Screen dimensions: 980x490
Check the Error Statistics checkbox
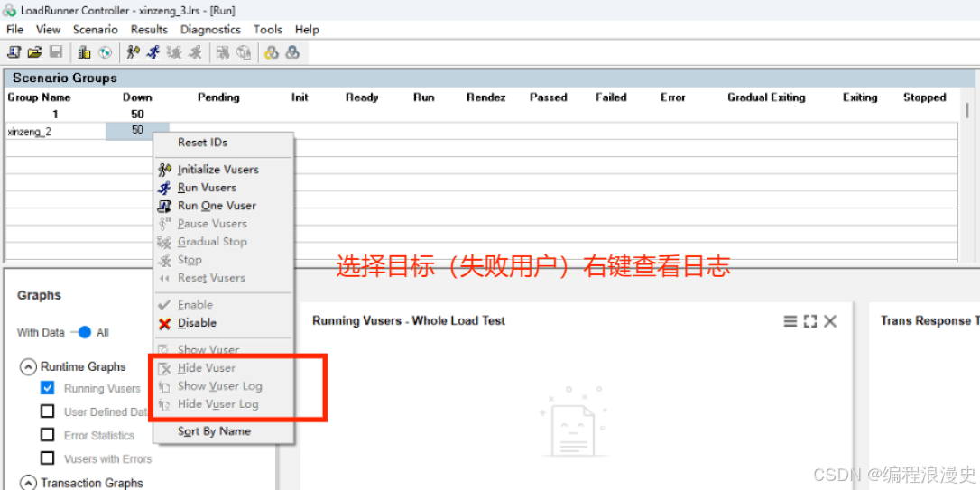[x=48, y=435]
